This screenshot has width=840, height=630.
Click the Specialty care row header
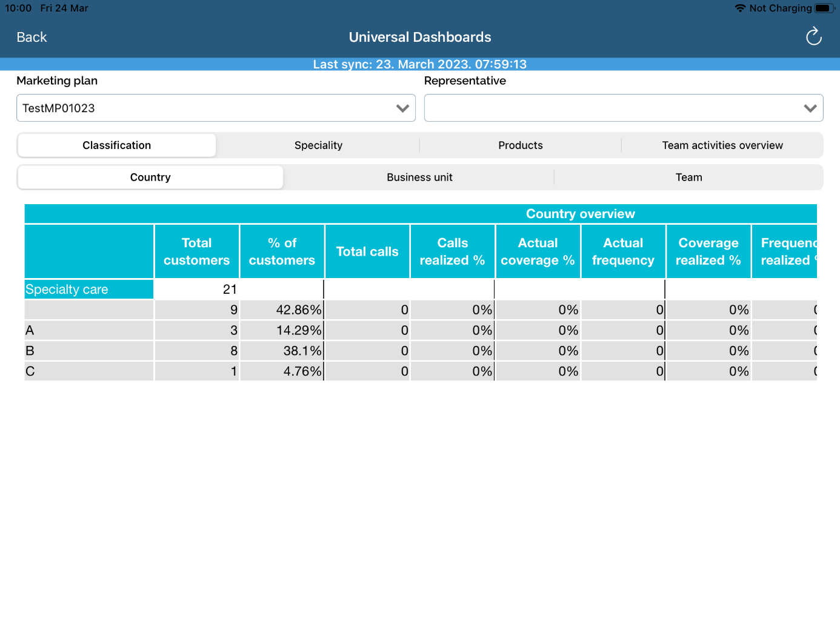pos(88,290)
